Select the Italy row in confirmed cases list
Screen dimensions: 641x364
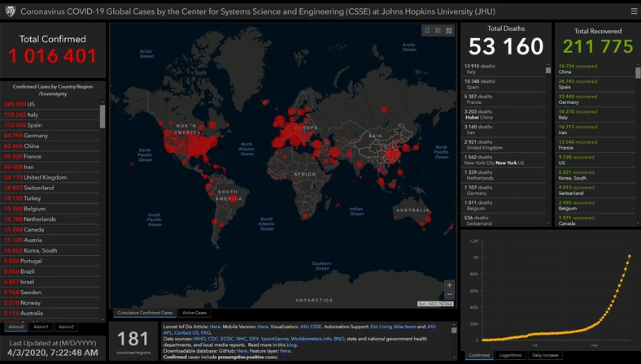point(50,115)
